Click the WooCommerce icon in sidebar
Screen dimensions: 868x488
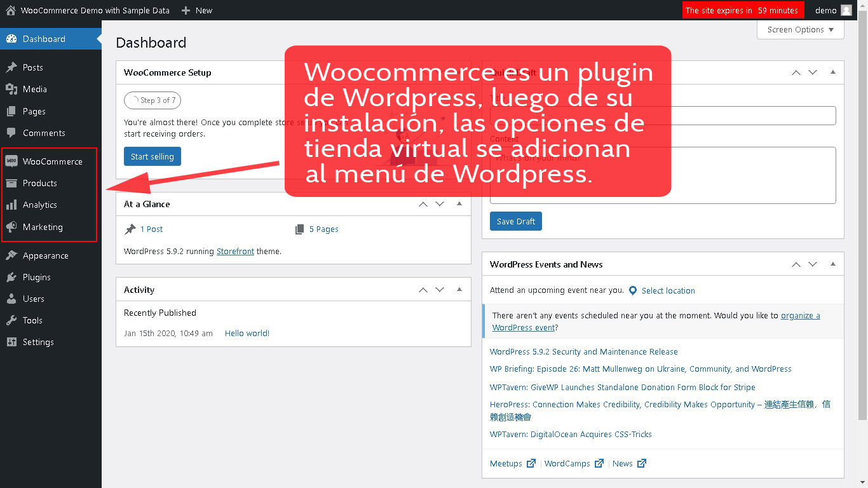[11, 161]
